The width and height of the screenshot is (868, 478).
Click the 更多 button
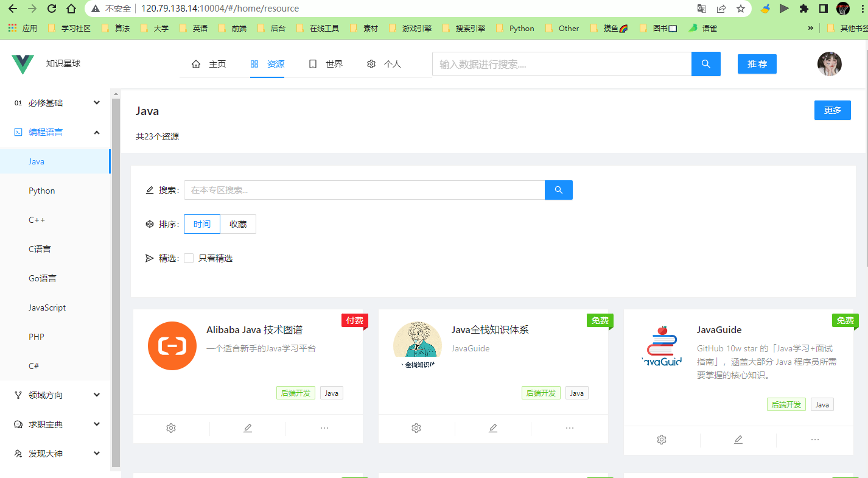click(833, 110)
